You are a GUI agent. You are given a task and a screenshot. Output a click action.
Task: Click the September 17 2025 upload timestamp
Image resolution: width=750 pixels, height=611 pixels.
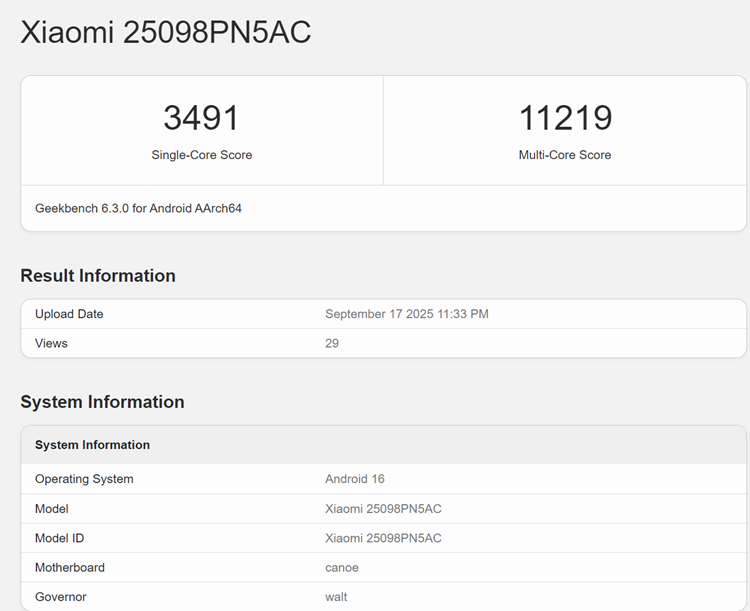tap(406, 314)
